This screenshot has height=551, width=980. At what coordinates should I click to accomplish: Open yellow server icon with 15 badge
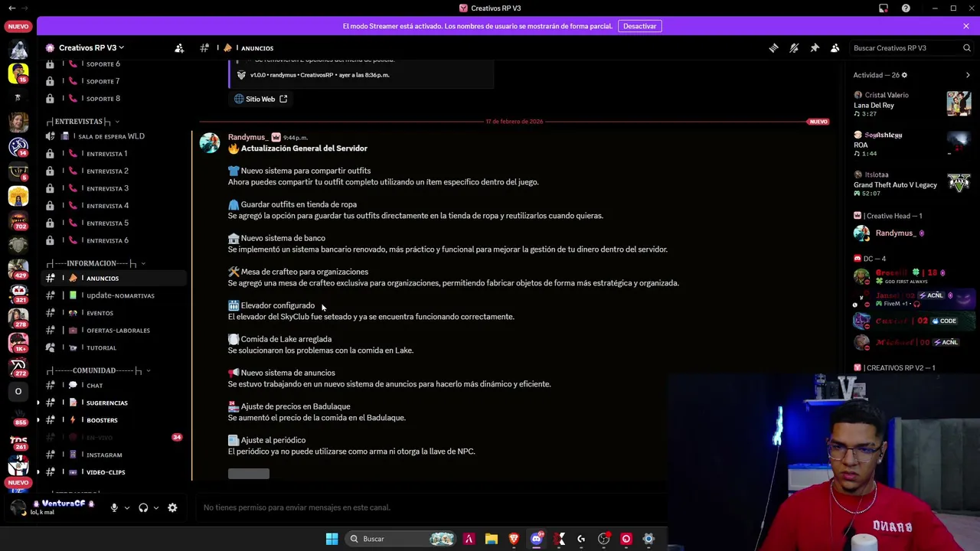tap(18, 73)
